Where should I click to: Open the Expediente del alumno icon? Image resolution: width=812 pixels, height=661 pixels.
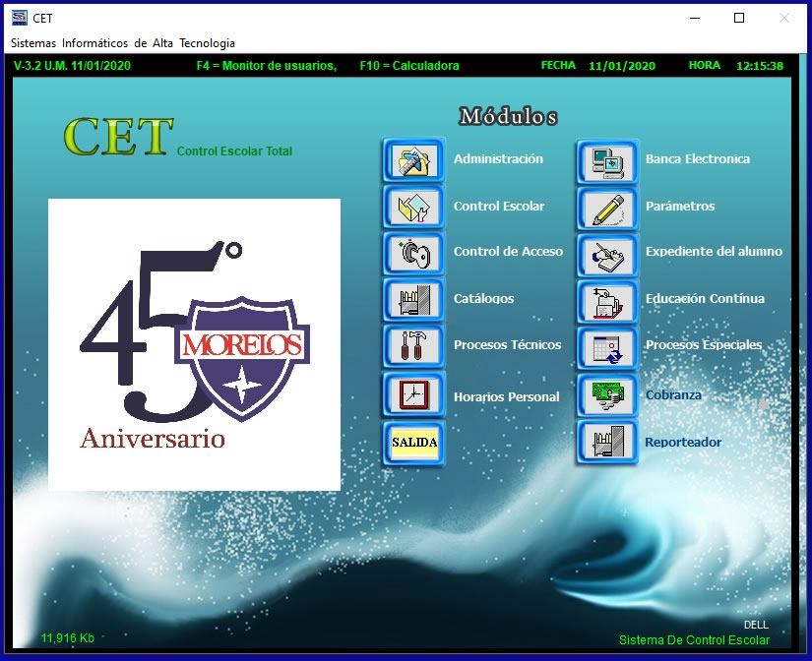point(607,255)
